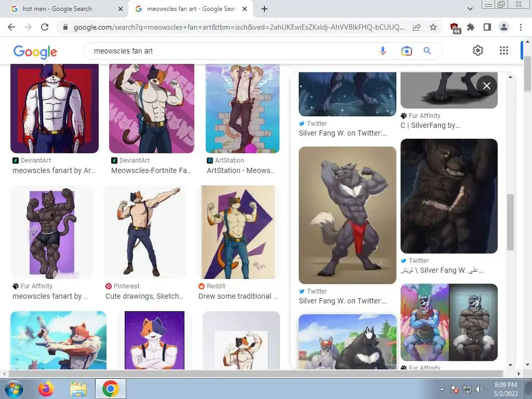Image resolution: width=532 pixels, height=399 pixels.
Task: Select the pink-background flexing cat thumbnail
Action: (x=152, y=109)
